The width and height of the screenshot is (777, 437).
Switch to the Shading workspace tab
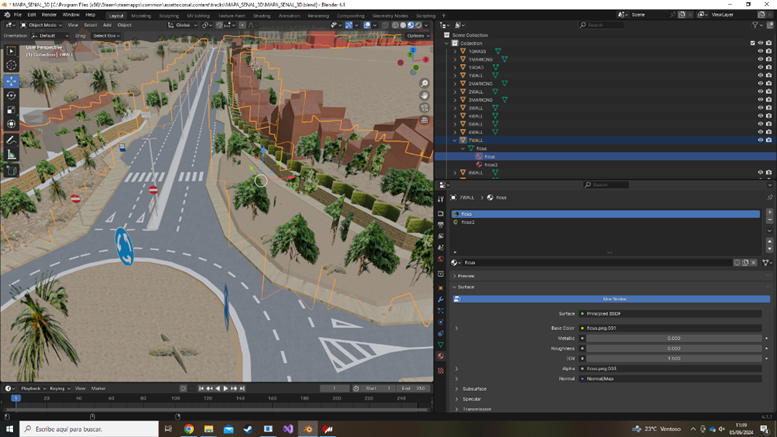coord(262,16)
